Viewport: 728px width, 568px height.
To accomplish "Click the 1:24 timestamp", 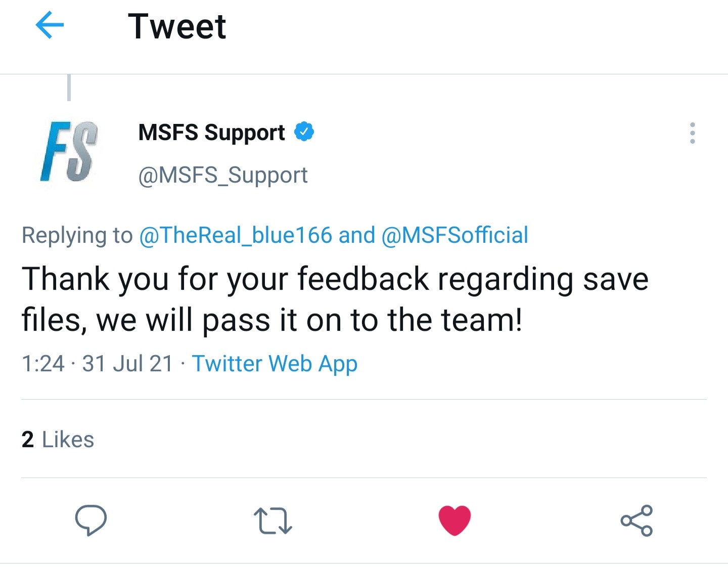I will [43, 364].
